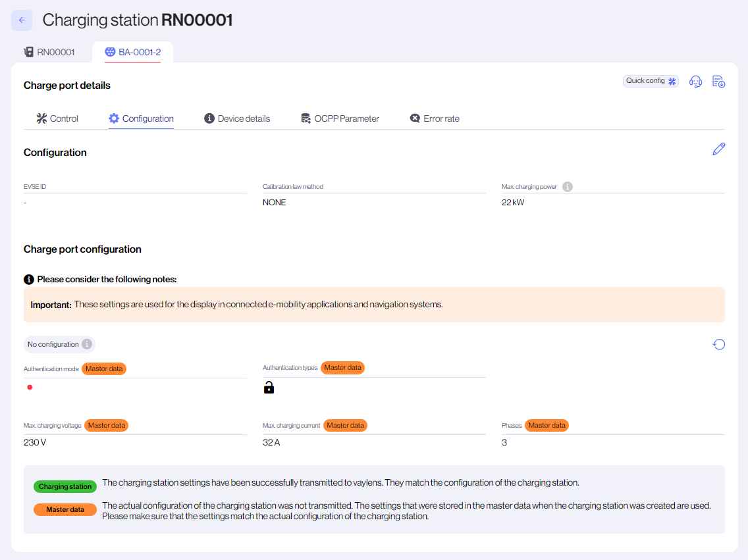The width and height of the screenshot is (748, 560).
Task: Click the red authentication mode dot
Action: pyautogui.click(x=30, y=388)
